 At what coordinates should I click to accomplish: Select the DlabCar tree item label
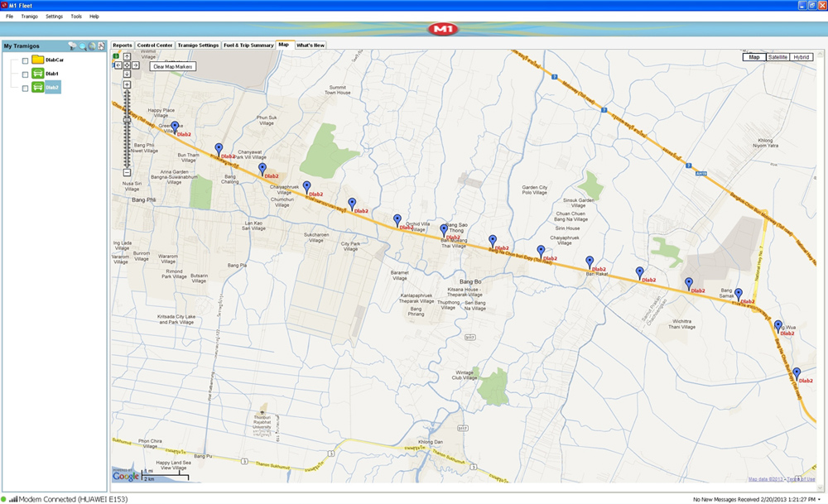[55, 60]
